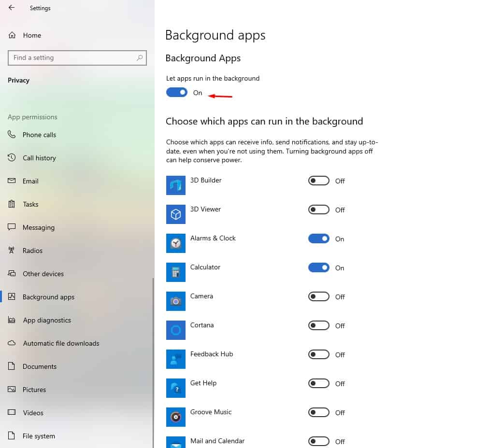
Task: Switch off Alarms & Clock toggle
Action: click(x=318, y=238)
